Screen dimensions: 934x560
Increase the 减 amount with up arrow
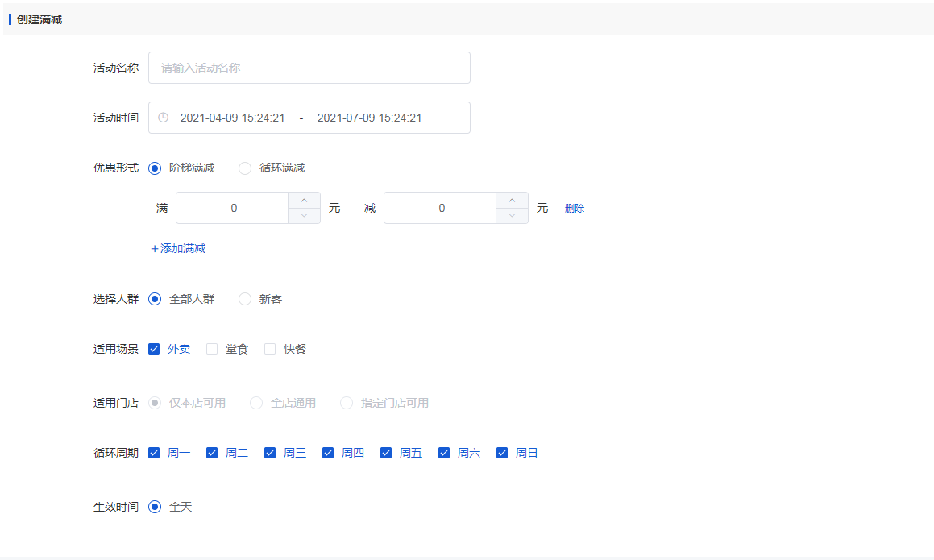coord(513,200)
